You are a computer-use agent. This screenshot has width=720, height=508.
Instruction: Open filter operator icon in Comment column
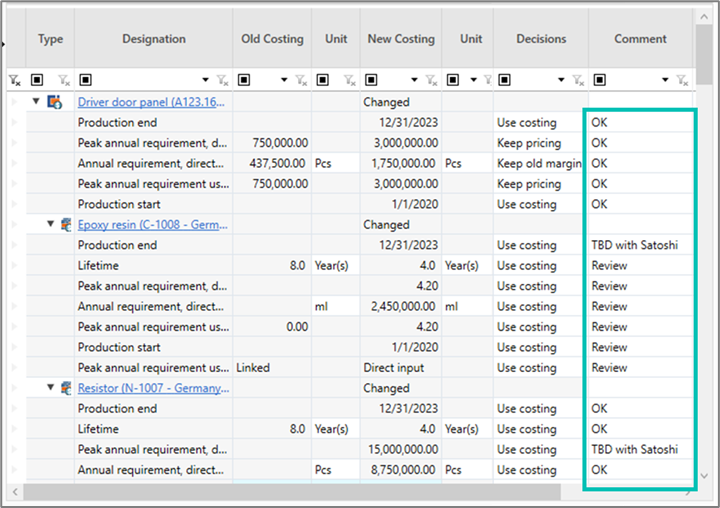tap(599, 80)
